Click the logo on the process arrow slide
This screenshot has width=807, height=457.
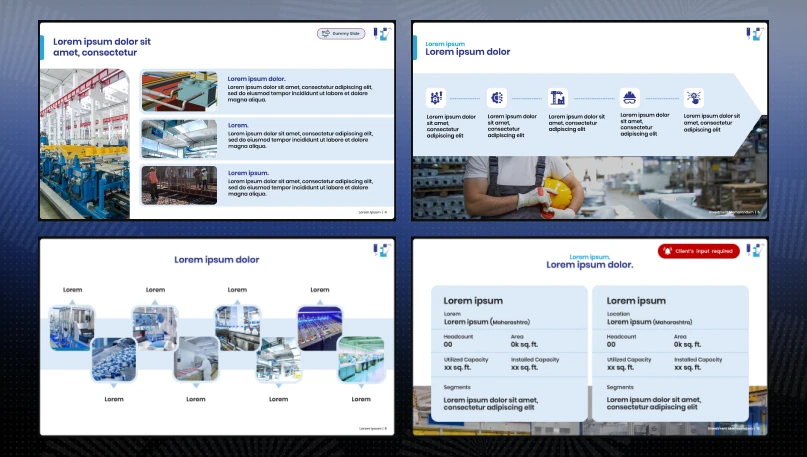pos(755,34)
